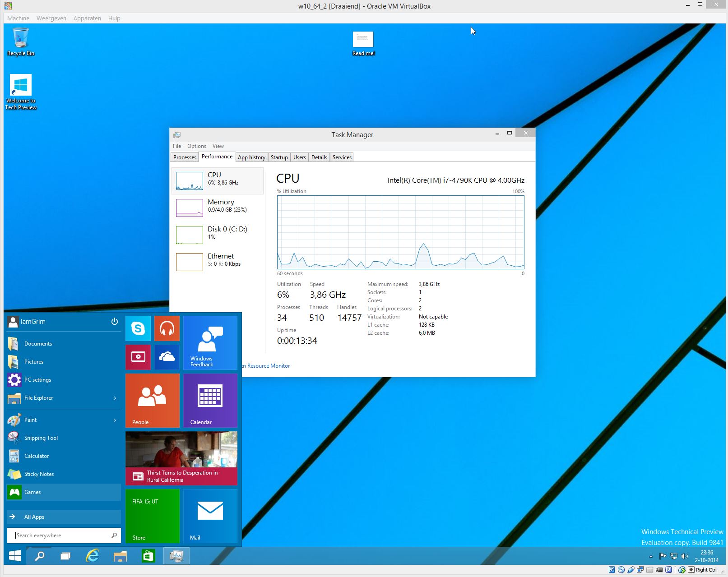Click the Windows Start button on taskbar
This screenshot has height=577, width=728.
[15, 556]
